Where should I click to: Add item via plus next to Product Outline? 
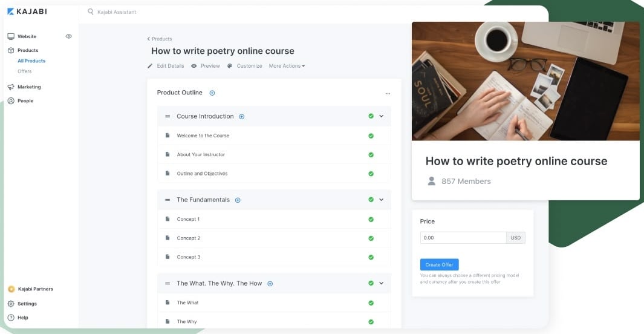coord(212,93)
